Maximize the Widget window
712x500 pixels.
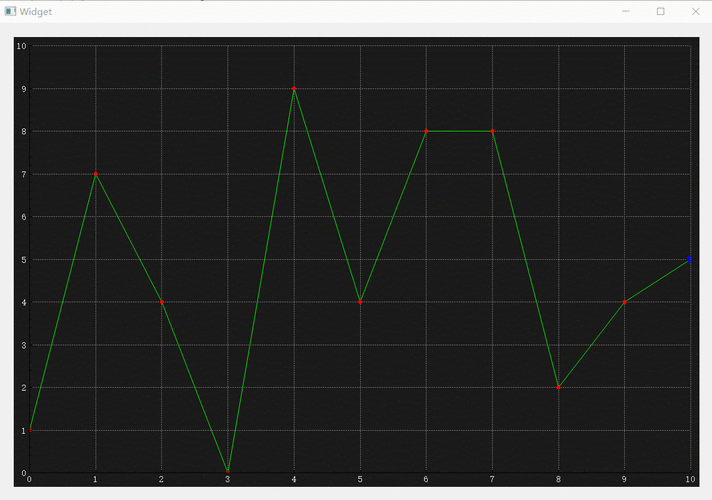coord(660,11)
